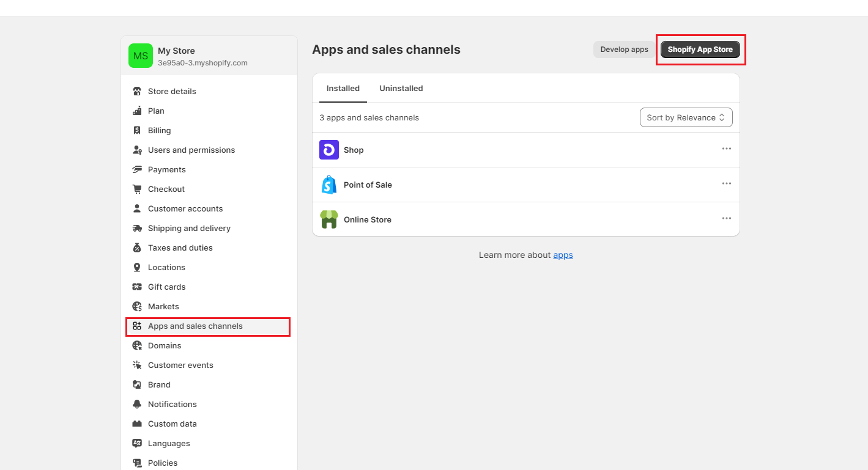Follow the 'apps' learn more link
Image resolution: width=868 pixels, height=470 pixels.
point(563,255)
